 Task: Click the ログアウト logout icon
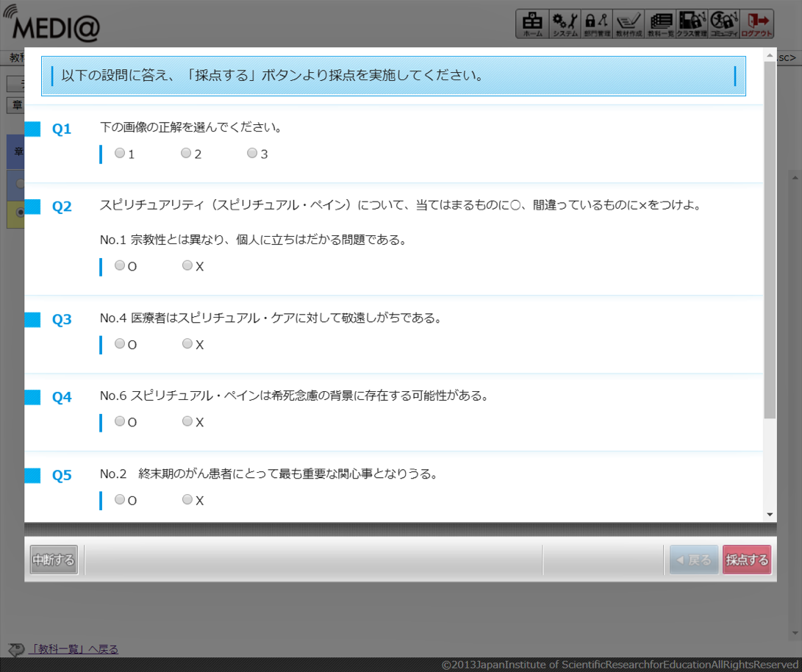756,24
